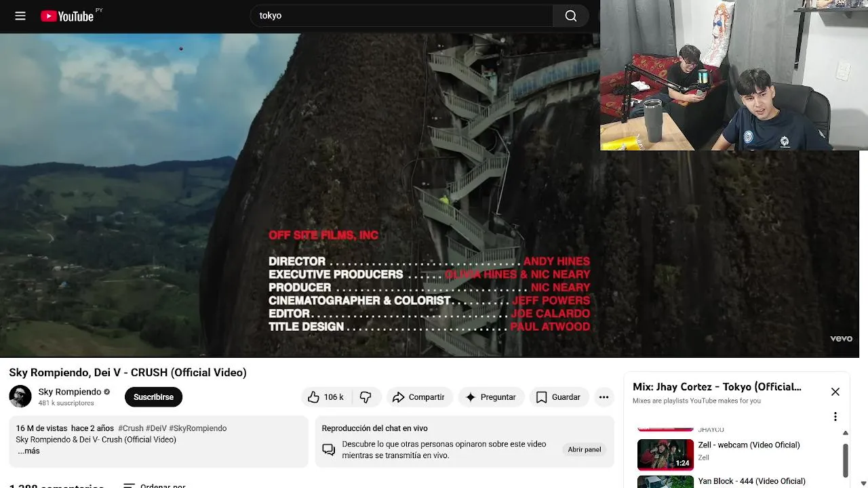Expand description with ...más
868x488 pixels.
click(x=28, y=451)
